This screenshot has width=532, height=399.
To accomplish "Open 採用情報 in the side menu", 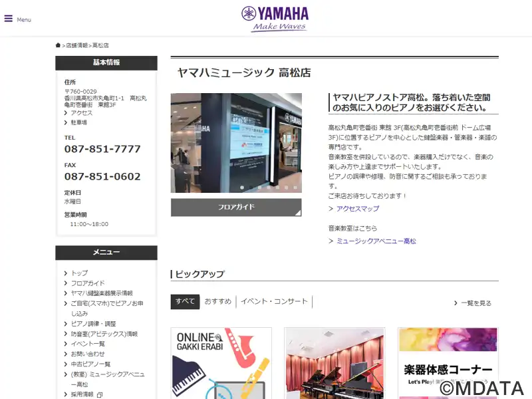I will coord(82,394).
